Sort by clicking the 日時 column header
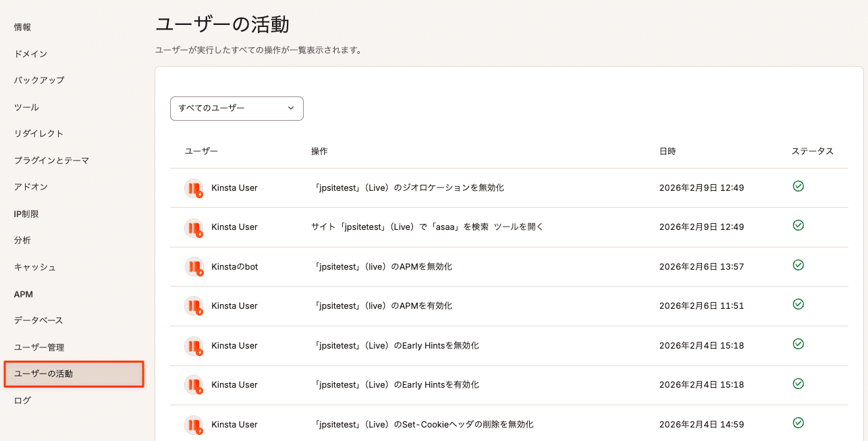This screenshot has width=868, height=441. (x=668, y=151)
